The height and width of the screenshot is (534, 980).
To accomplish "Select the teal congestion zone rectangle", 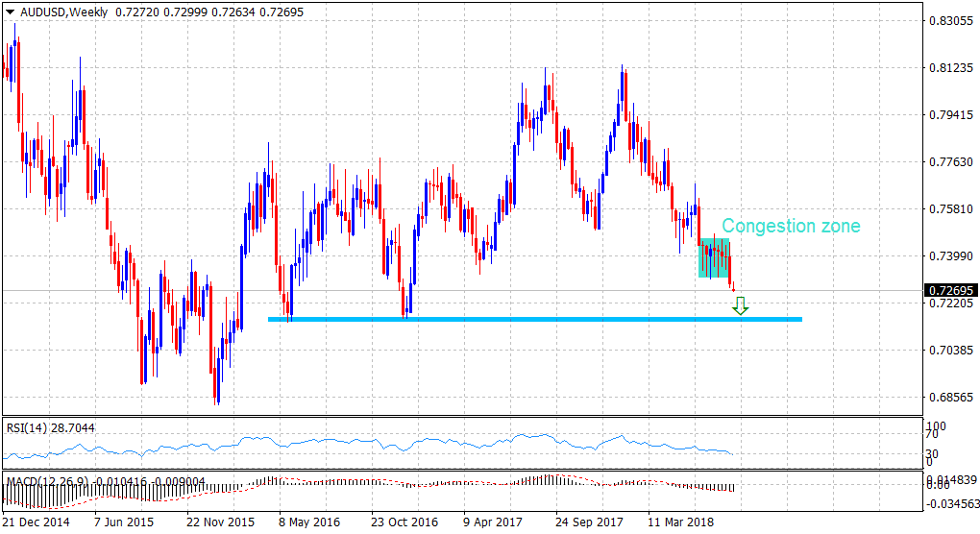I will tap(715, 258).
